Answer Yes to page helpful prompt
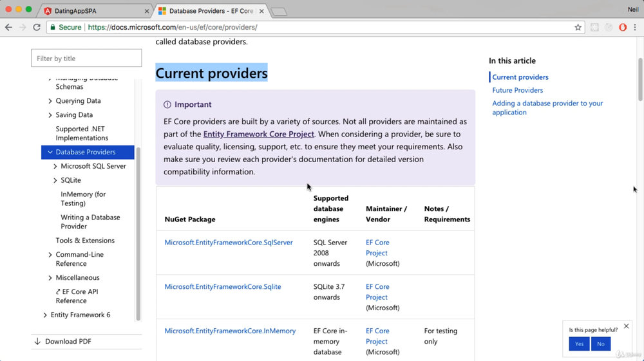Screen dimensions: 644x361 [579, 344]
